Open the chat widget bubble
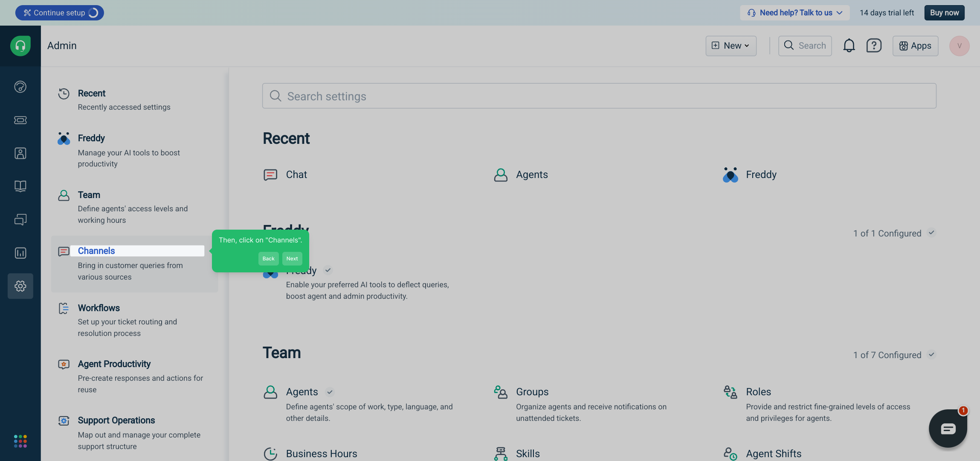The width and height of the screenshot is (980, 461). (x=948, y=429)
